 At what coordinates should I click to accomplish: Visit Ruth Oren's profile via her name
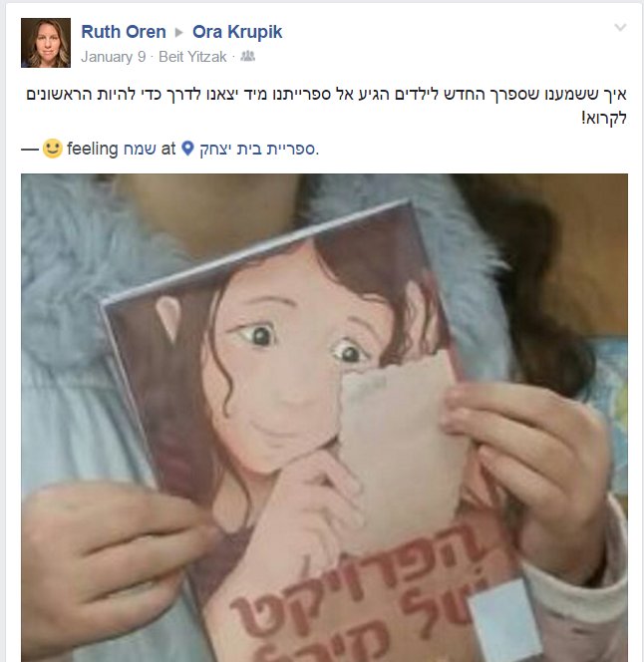coord(124,32)
